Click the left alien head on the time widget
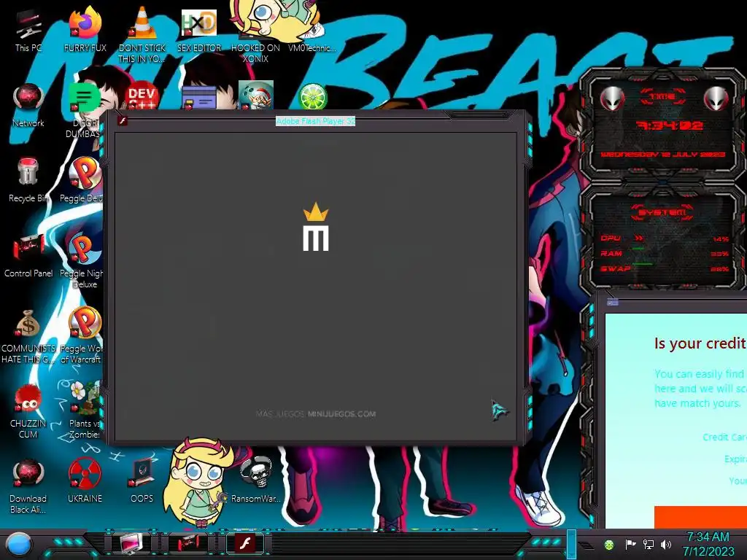Viewport: 747px width, 560px height. coord(612,99)
